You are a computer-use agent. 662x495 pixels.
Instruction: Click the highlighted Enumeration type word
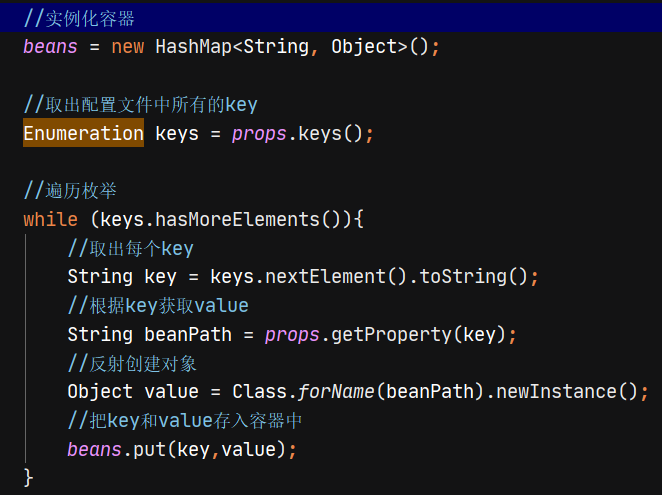[84, 133]
